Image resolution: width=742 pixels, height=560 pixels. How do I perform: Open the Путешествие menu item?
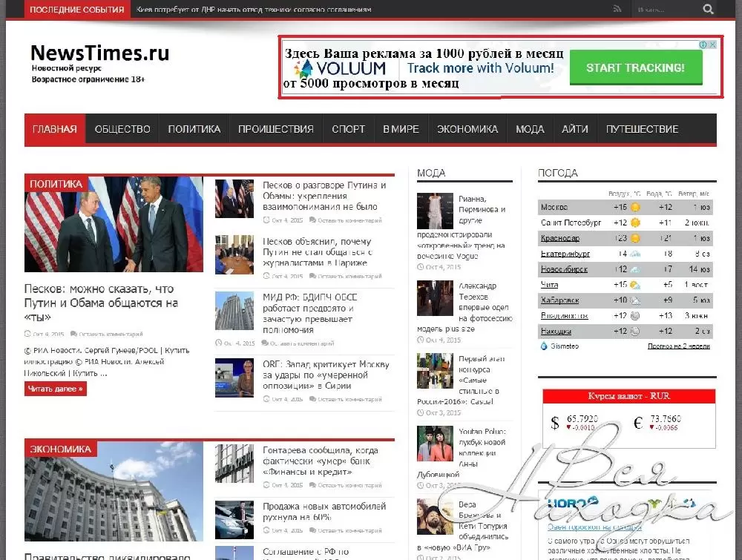click(x=642, y=129)
